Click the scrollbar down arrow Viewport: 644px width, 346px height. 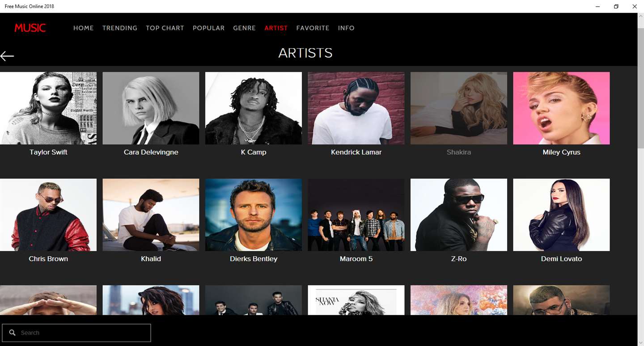tap(640, 342)
